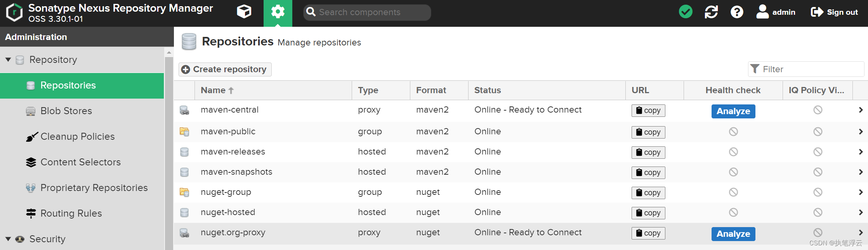Click the admin user account
Screen dimensions: 868x250
776,12
